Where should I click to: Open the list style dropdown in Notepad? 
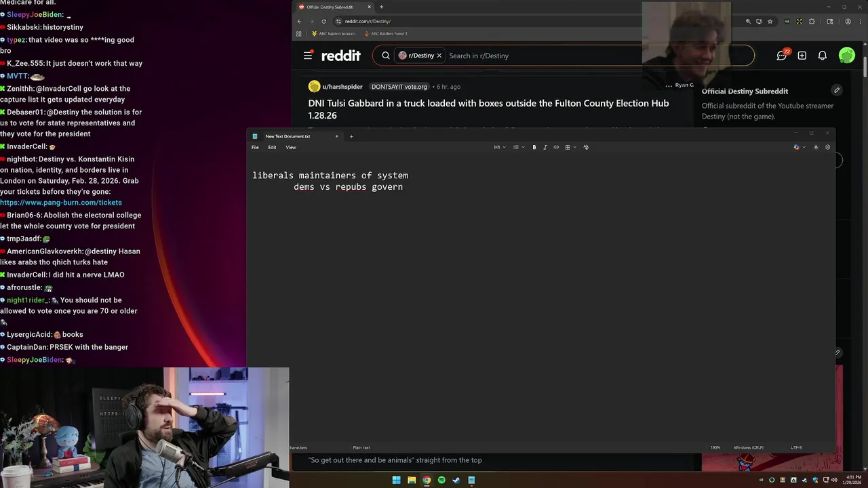518,147
